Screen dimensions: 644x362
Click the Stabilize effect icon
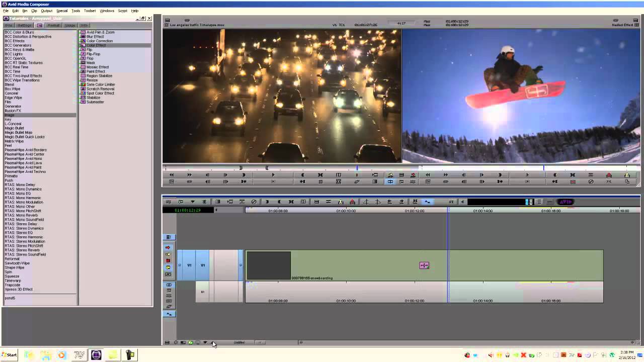click(x=83, y=98)
